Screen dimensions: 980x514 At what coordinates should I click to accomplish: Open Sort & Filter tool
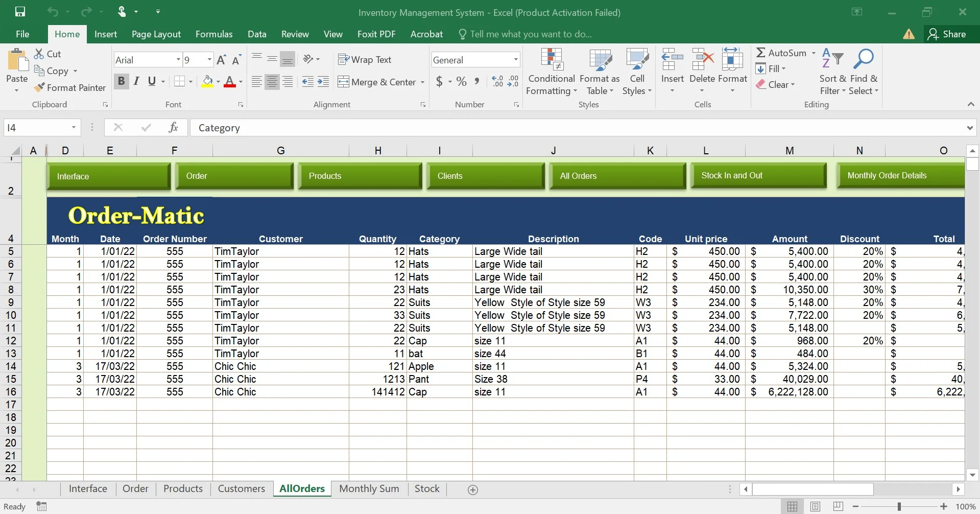pyautogui.click(x=832, y=71)
